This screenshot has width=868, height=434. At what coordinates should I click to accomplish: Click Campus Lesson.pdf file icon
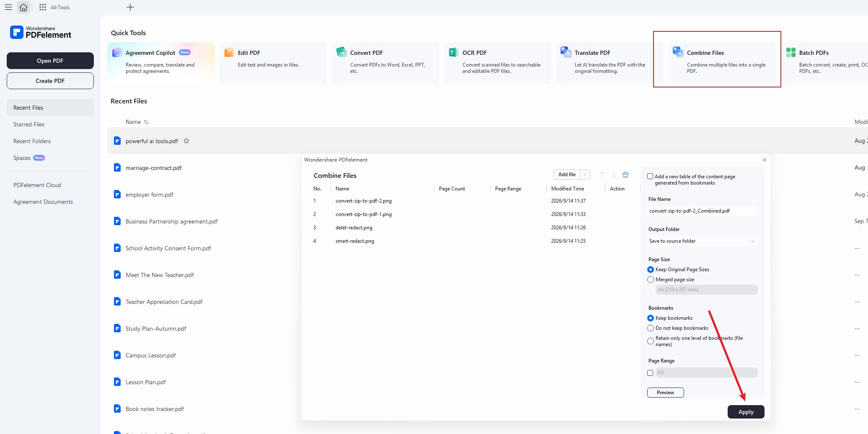click(x=117, y=355)
